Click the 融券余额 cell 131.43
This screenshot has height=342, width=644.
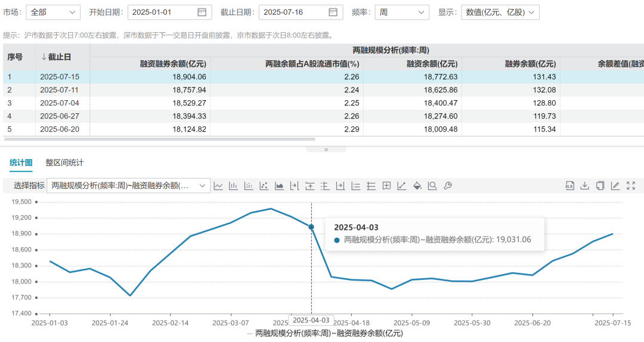(544, 77)
